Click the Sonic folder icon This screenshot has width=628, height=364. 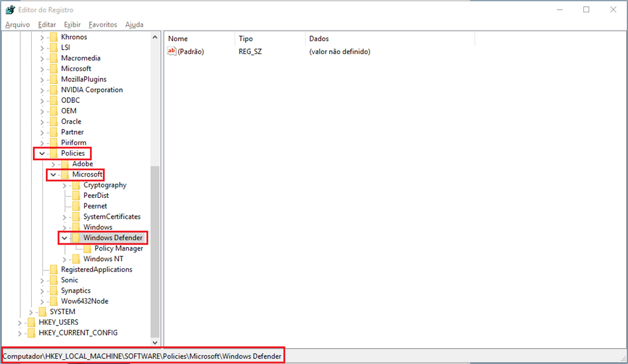click(54, 280)
